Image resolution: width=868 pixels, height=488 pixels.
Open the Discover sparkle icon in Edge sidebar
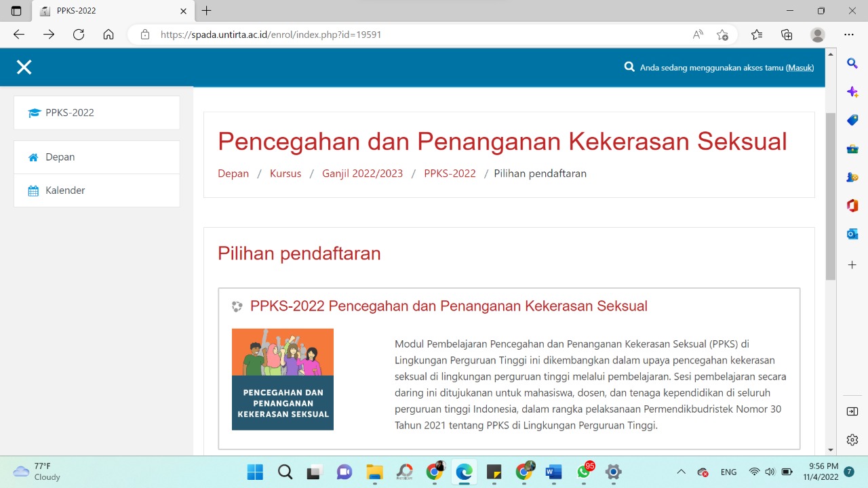(x=852, y=91)
